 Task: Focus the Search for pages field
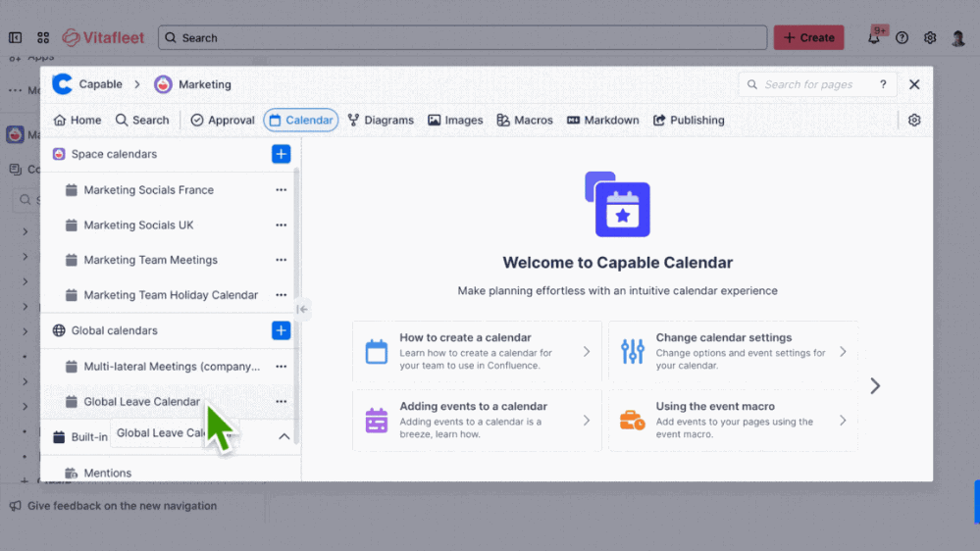[817, 84]
